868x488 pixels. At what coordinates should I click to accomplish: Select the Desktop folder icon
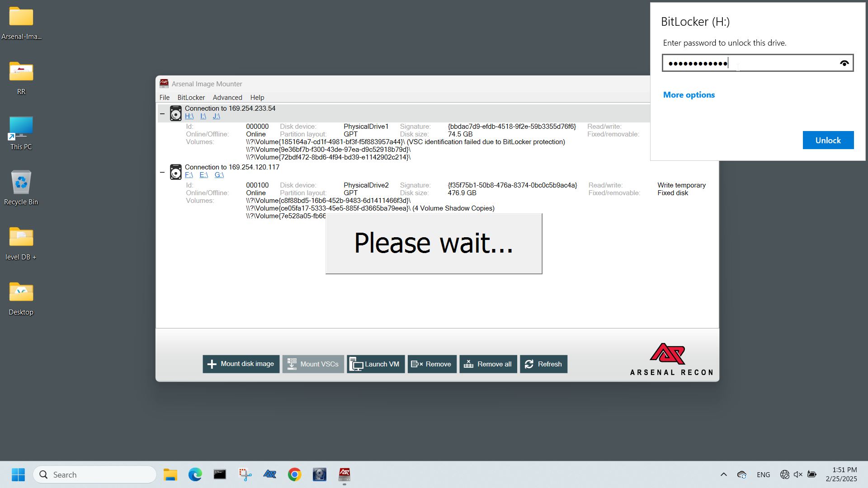click(21, 299)
